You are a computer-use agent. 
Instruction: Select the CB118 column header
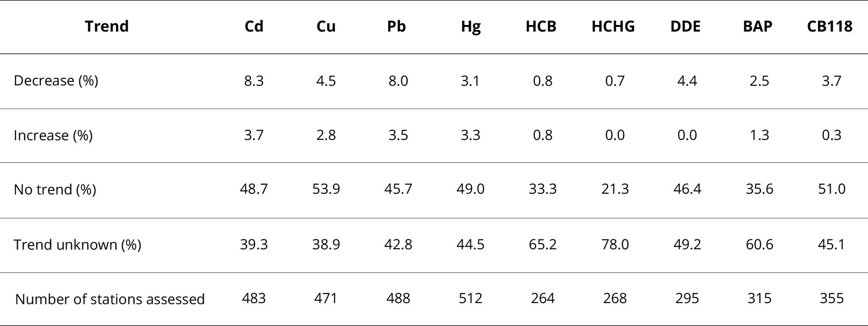(829, 26)
